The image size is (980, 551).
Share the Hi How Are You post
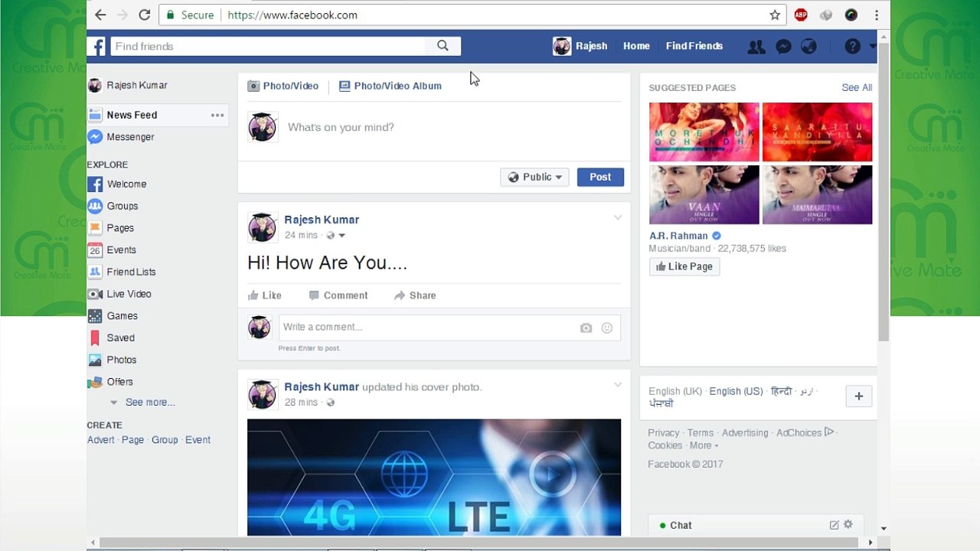415,295
